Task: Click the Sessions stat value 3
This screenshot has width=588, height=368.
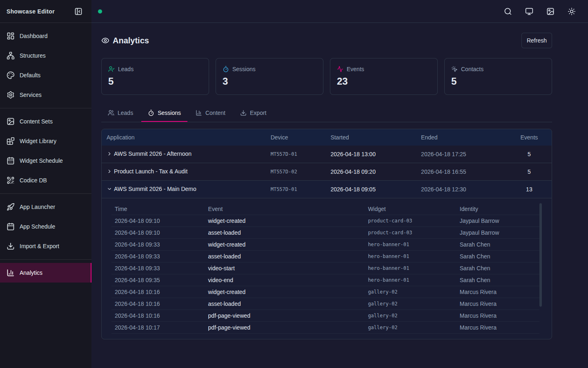Action: tap(225, 81)
